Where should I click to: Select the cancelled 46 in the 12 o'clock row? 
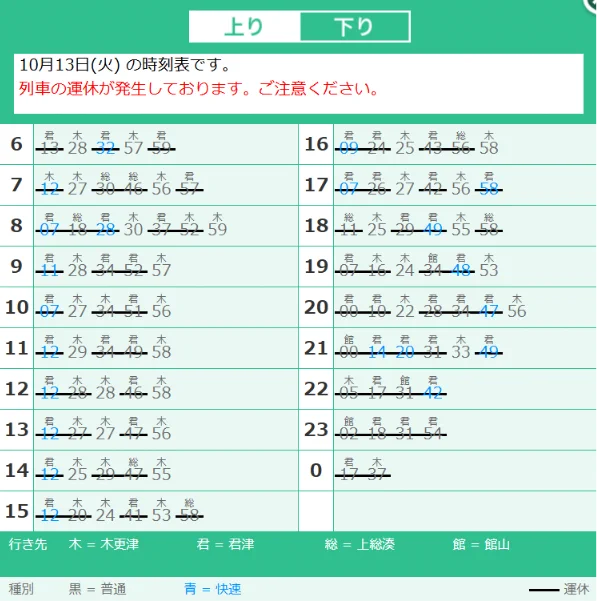point(133,393)
